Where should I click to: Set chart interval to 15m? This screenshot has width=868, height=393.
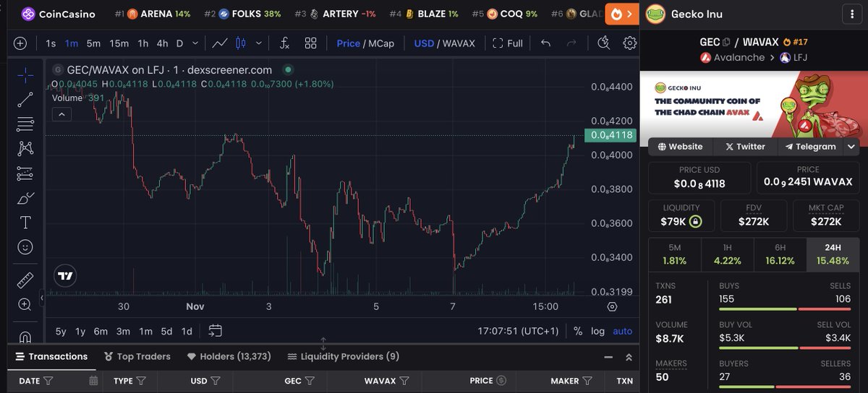[x=119, y=43]
